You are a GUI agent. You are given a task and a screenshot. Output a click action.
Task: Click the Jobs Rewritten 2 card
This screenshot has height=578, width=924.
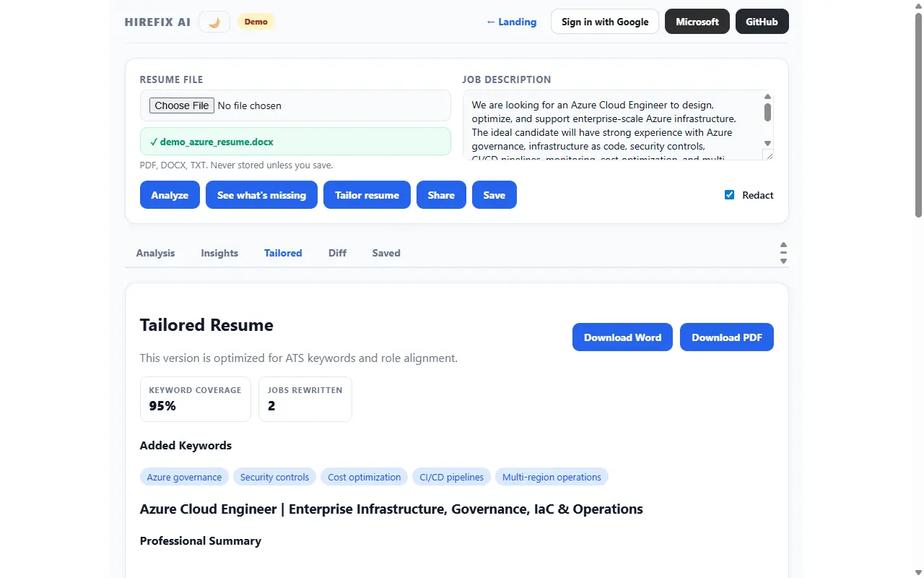point(305,399)
